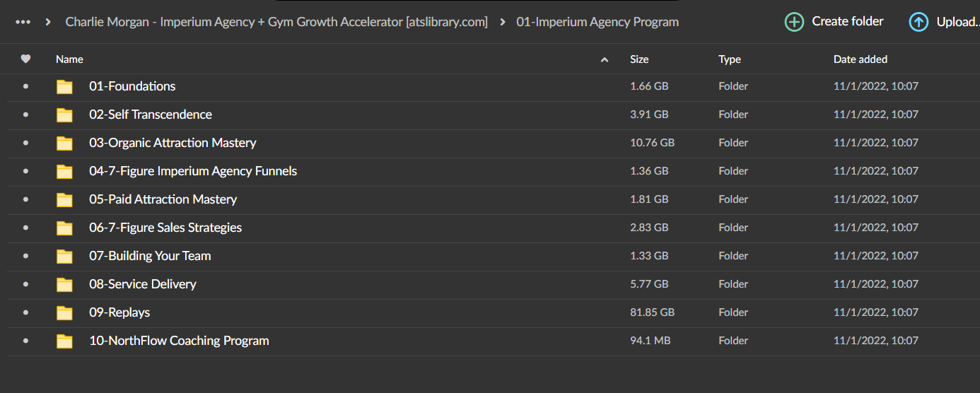The image size is (980, 393).
Task: Expand the breadcrumb ellipsis menu
Action: (23, 22)
